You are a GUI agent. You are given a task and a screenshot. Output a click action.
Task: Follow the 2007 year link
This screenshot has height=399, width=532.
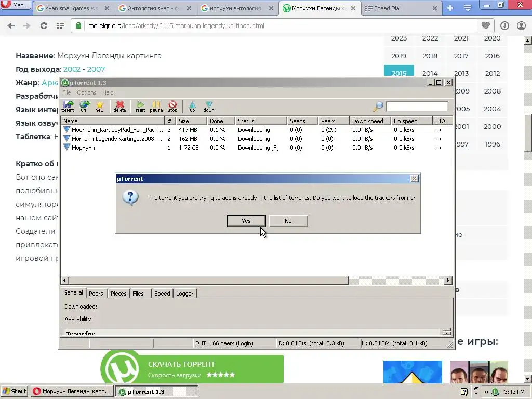point(96,69)
